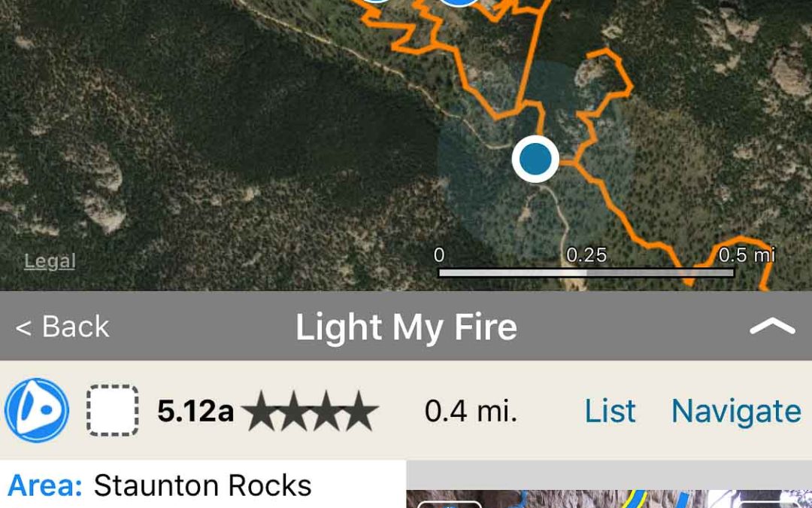Tap the blue current location dot

535,159
